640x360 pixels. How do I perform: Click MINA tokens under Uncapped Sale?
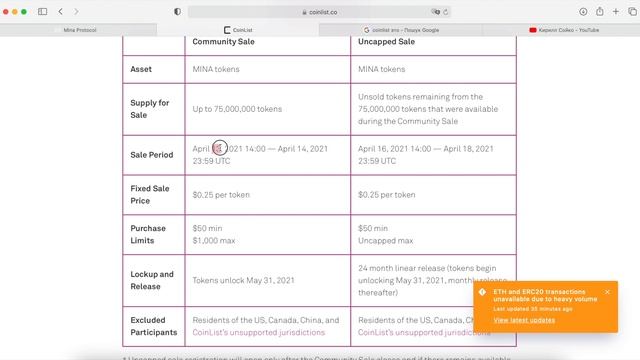[x=382, y=69]
